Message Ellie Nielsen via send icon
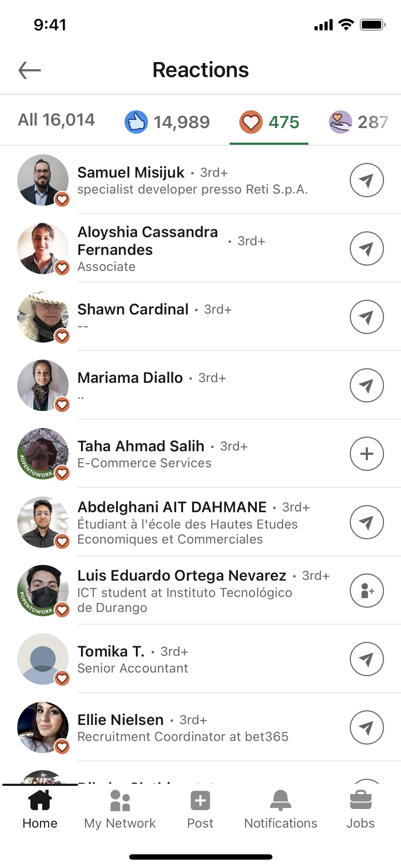 click(x=366, y=727)
